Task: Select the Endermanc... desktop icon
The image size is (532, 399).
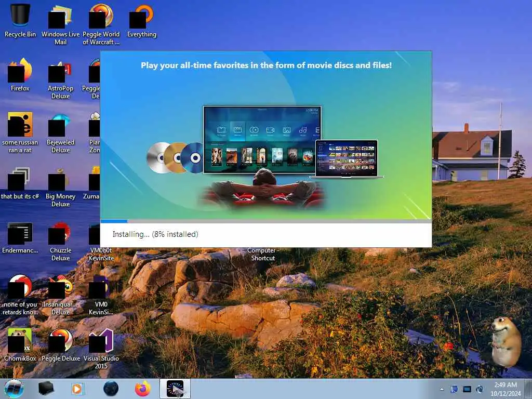Action: click(20, 237)
